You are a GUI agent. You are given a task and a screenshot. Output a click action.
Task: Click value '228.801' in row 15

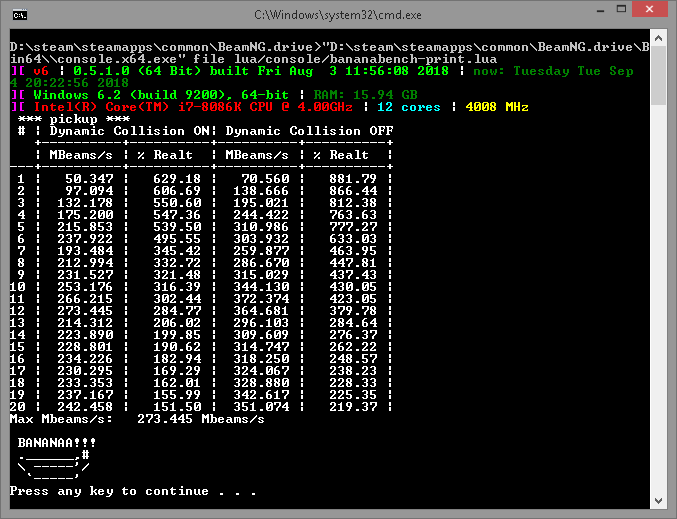pyautogui.click(x=85, y=347)
